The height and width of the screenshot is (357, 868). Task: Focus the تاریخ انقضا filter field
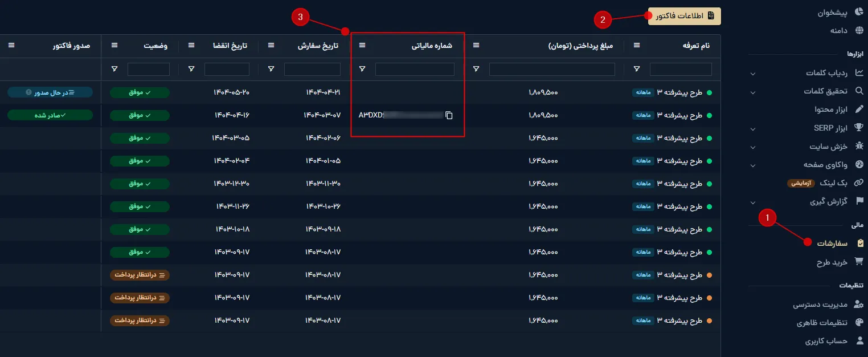click(x=227, y=69)
